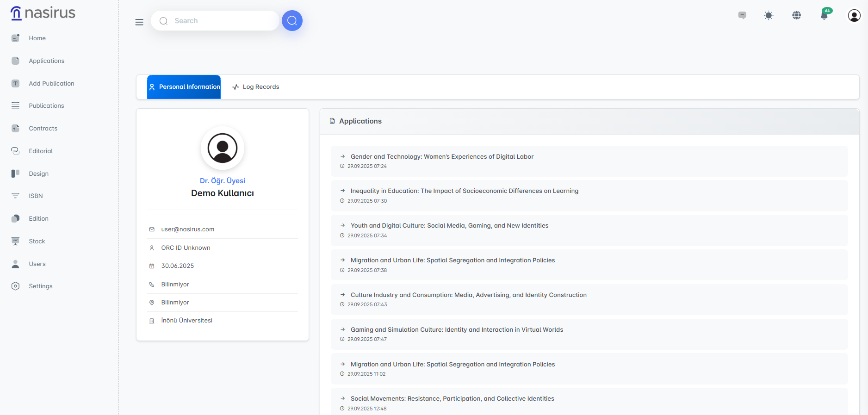The height and width of the screenshot is (415, 868).
Task: Click inside the Search input field
Action: (217, 21)
